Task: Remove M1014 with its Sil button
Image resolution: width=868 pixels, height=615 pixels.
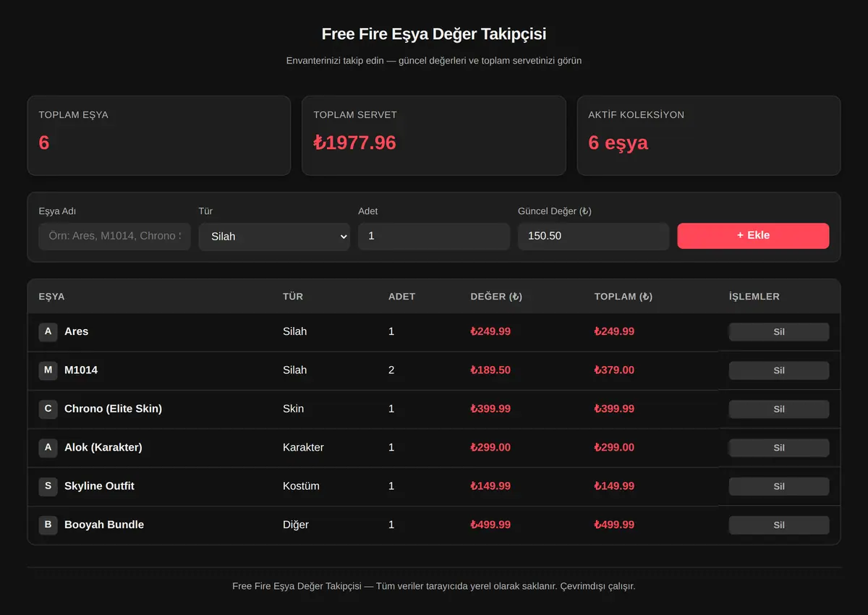Action: tap(779, 370)
